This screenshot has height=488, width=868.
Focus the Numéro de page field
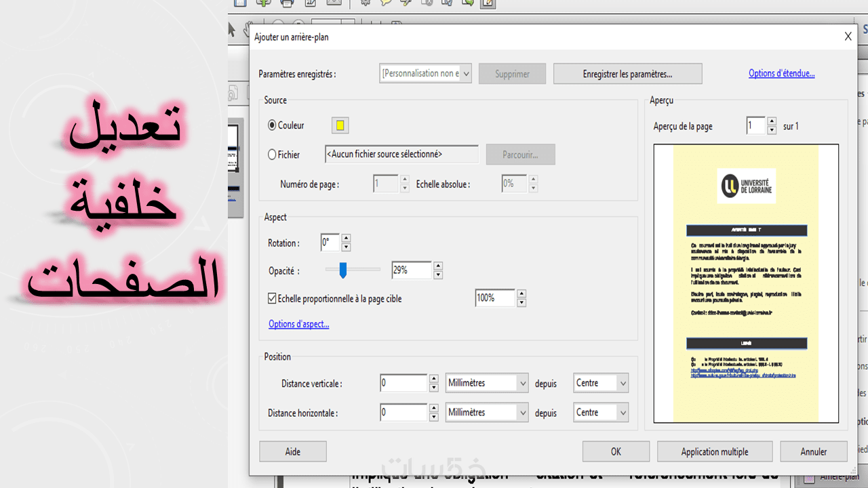pyautogui.click(x=386, y=184)
